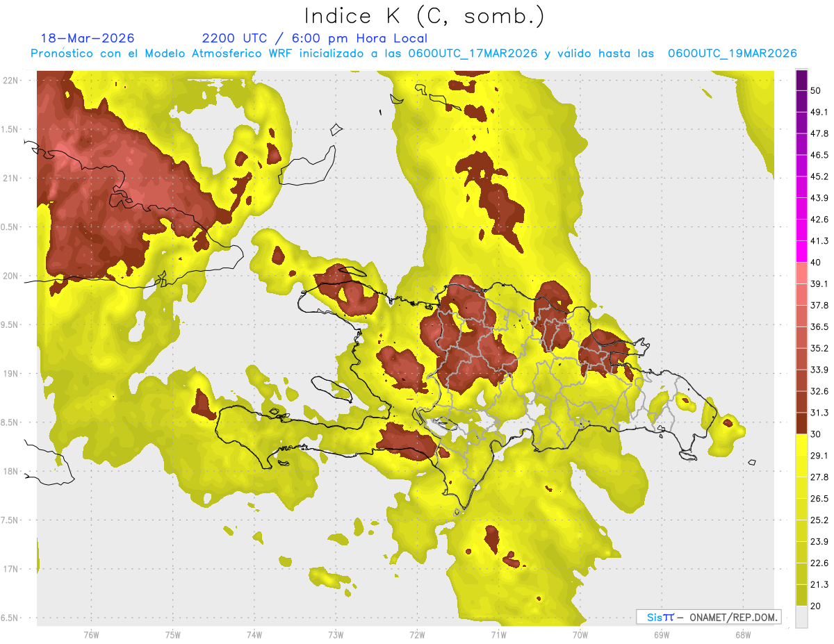Click the latitude label '19N'
The width and height of the screenshot is (834, 644).
[x=10, y=373]
